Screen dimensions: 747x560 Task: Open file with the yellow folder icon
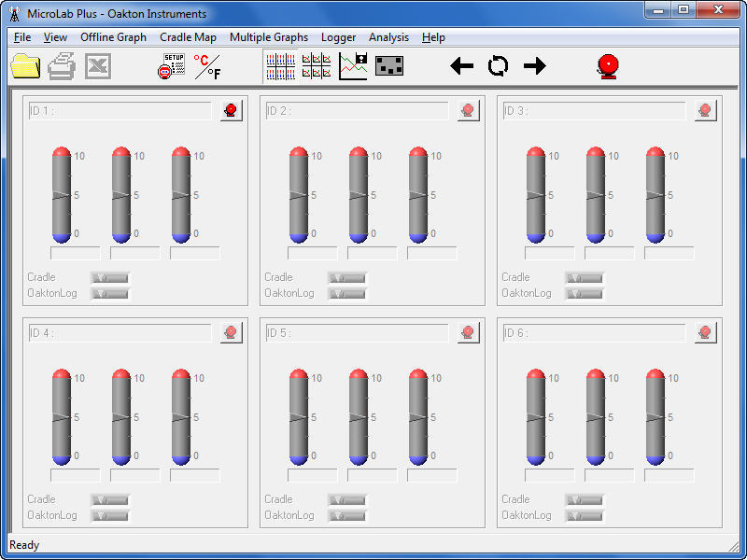(25, 66)
